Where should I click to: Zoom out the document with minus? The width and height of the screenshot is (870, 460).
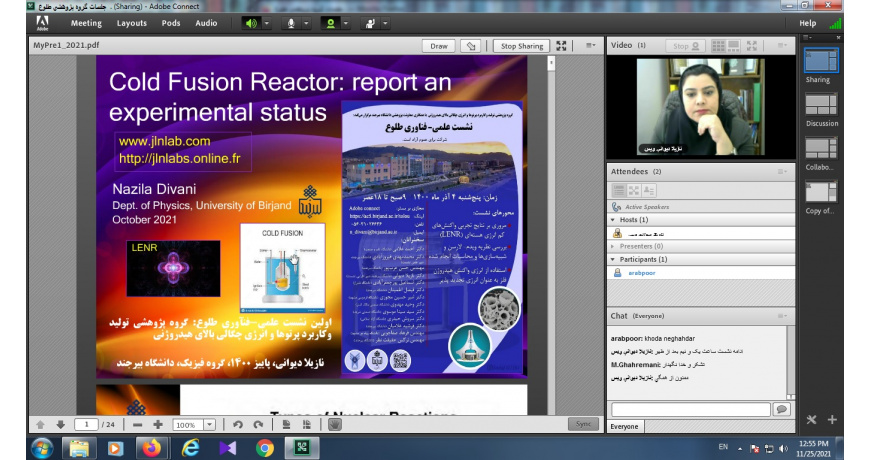click(138, 424)
